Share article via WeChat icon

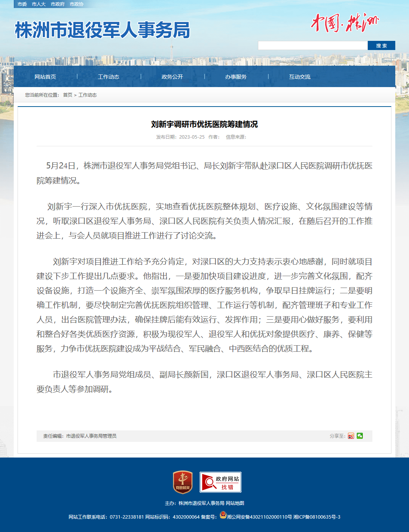tap(360, 436)
